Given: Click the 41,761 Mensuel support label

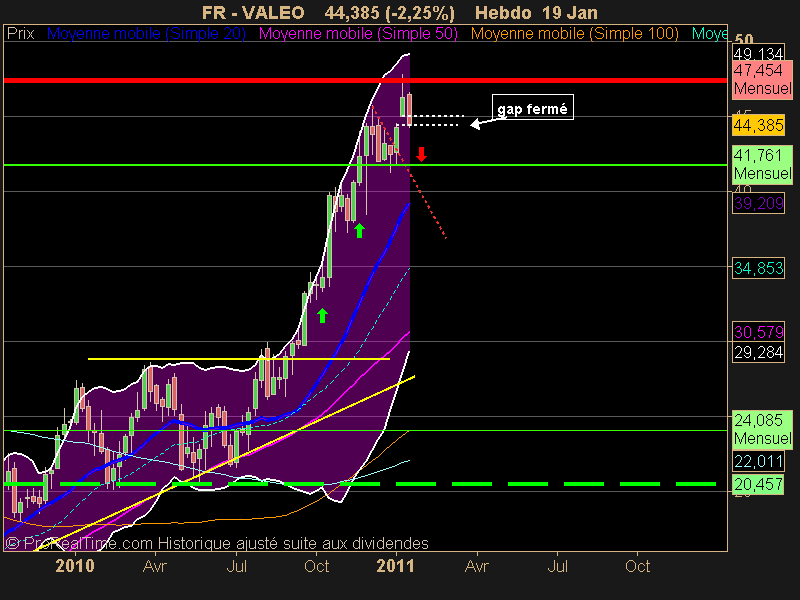Looking at the screenshot, I should (762, 164).
